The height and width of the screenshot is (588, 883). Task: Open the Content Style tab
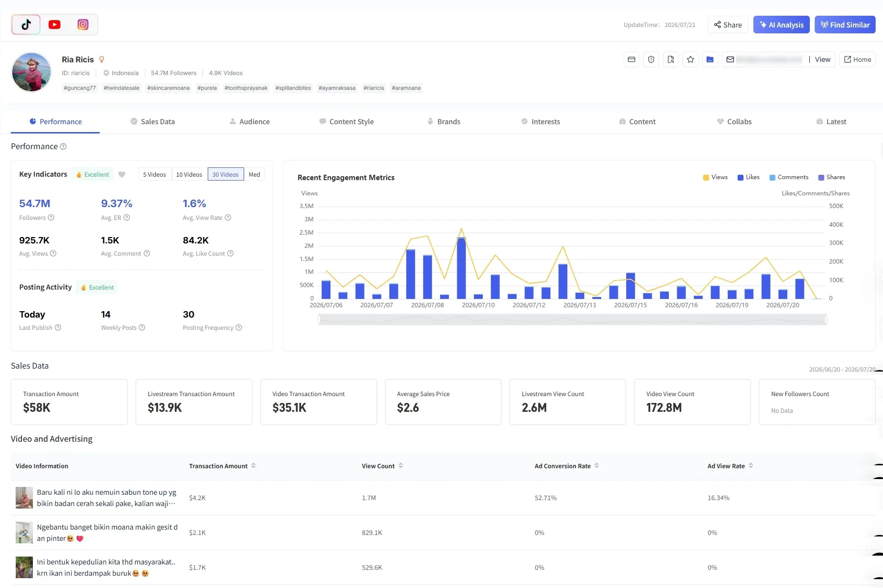point(346,121)
